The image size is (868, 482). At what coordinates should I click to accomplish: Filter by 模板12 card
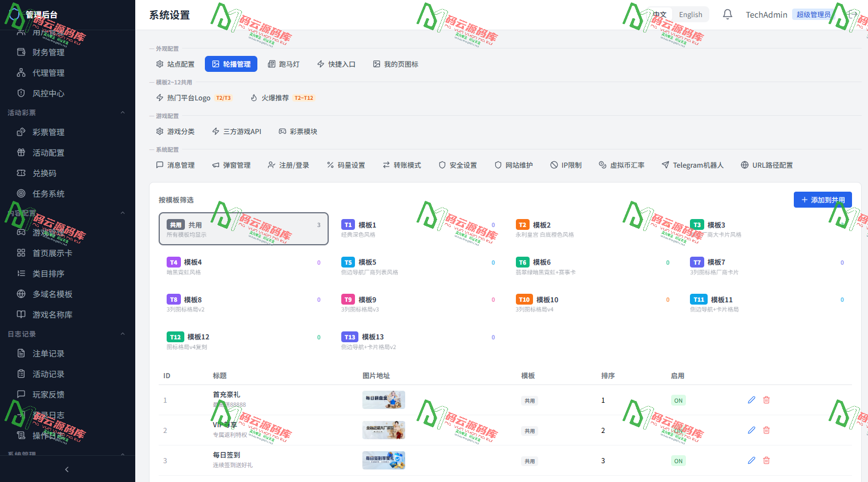244,341
